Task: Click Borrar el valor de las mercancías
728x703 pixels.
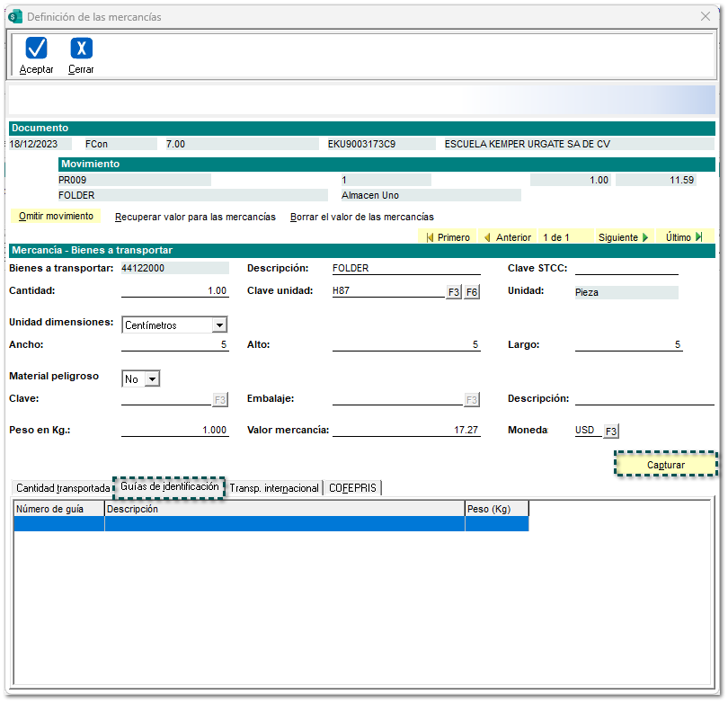Action: [361, 217]
